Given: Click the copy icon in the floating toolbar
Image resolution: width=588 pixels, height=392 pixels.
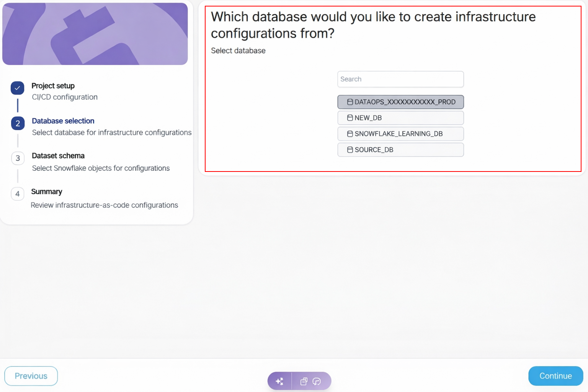Looking at the screenshot, I should pyautogui.click(x=303, y=381).
